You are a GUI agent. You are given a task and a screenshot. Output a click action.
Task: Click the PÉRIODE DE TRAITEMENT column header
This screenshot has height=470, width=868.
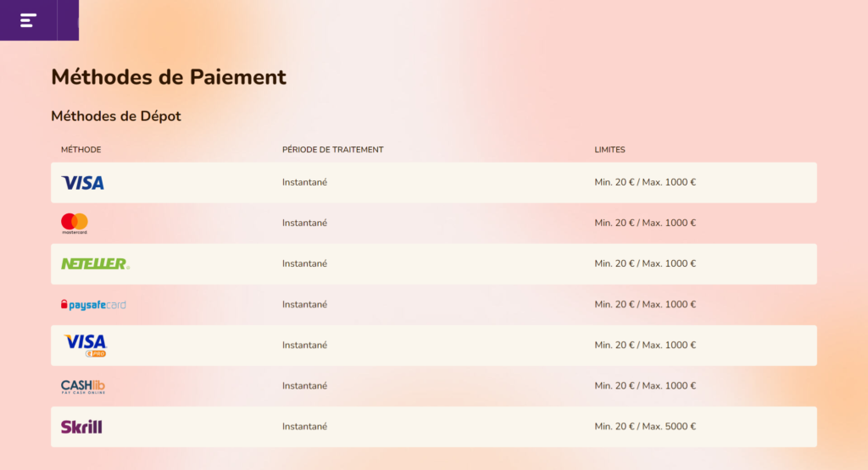click(332, 150)
